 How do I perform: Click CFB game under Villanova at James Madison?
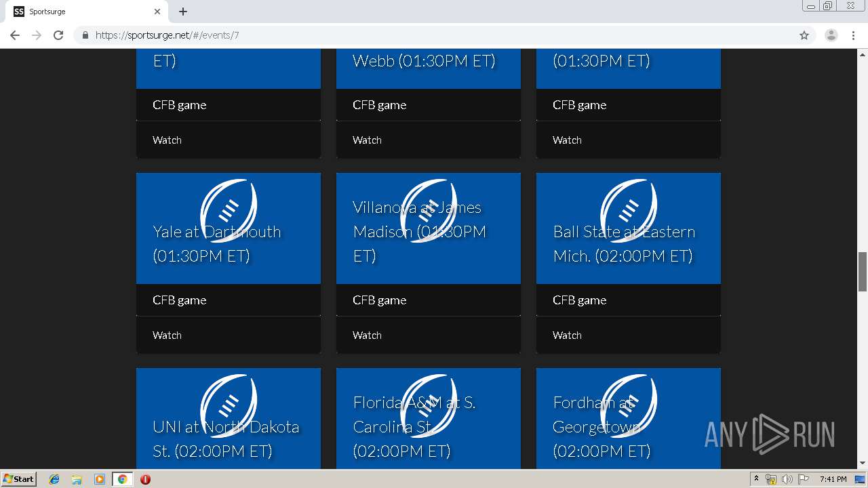380,300
